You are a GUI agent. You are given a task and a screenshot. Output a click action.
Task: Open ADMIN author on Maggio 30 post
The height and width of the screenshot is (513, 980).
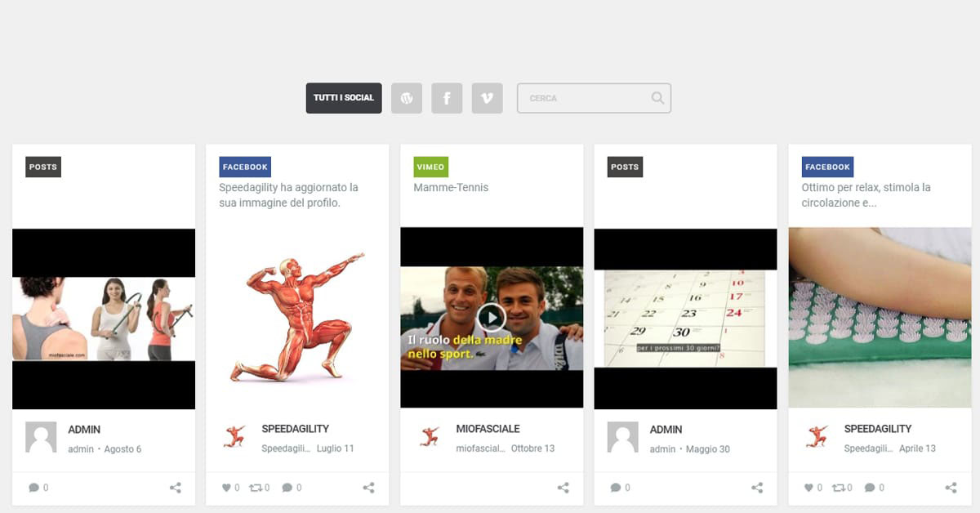pyautogui.click(x=666, y=430)
